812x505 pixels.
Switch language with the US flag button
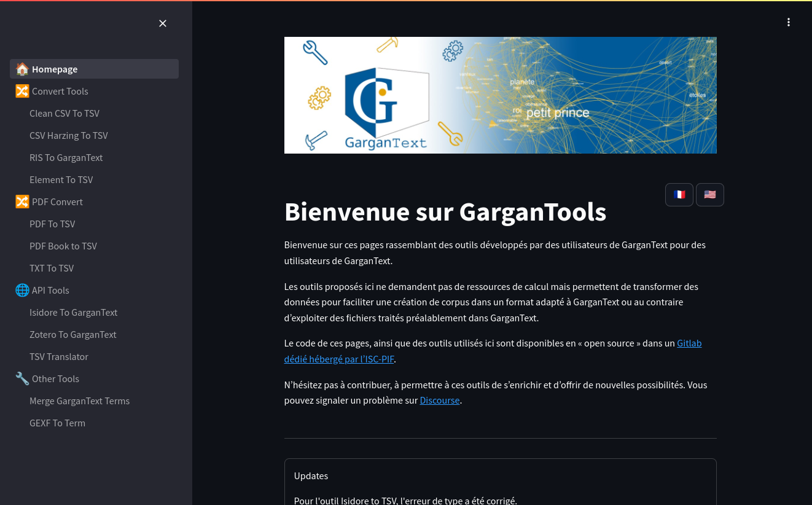pyautogui.click(x=710, y=195)
